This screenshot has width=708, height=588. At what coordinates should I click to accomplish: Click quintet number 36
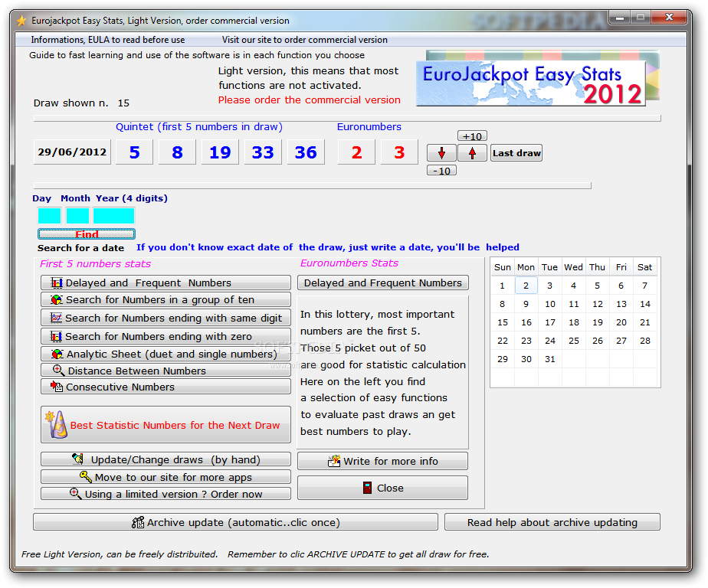pos(306,152)
